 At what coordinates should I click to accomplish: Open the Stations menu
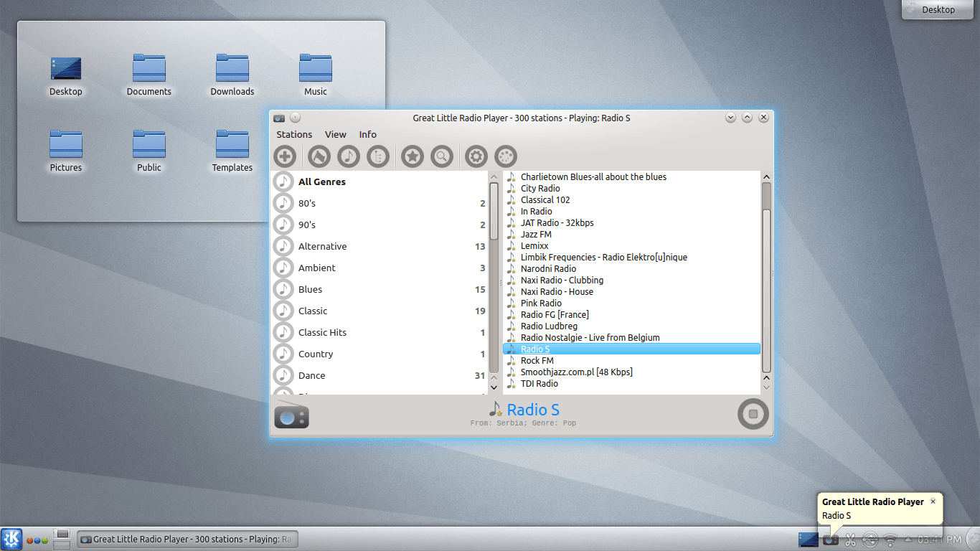(x=294, y=134)
